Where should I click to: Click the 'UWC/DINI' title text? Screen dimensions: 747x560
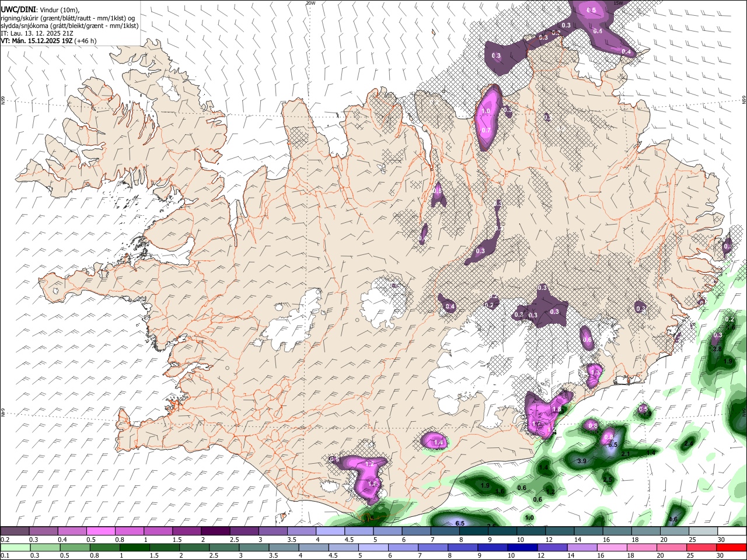(x=17, y=9)
